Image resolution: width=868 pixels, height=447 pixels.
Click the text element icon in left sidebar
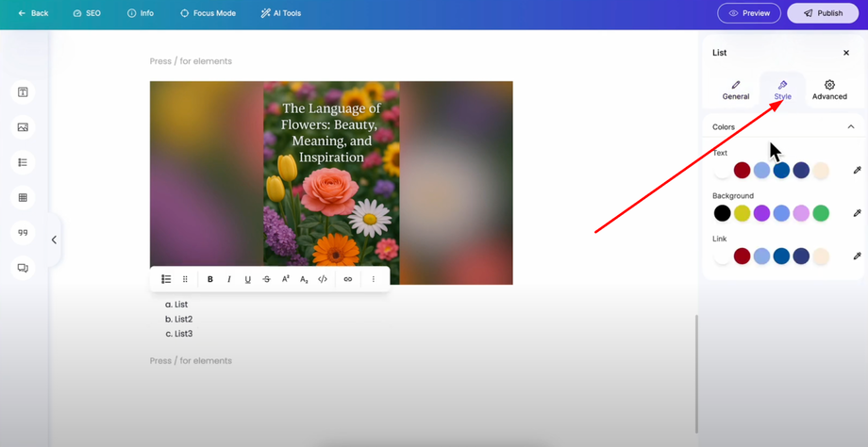click(x=23, y=92)
